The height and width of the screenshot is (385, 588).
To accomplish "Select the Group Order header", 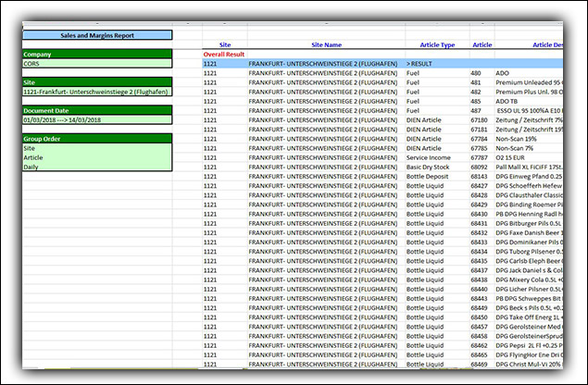I will [x=97, y=138].
